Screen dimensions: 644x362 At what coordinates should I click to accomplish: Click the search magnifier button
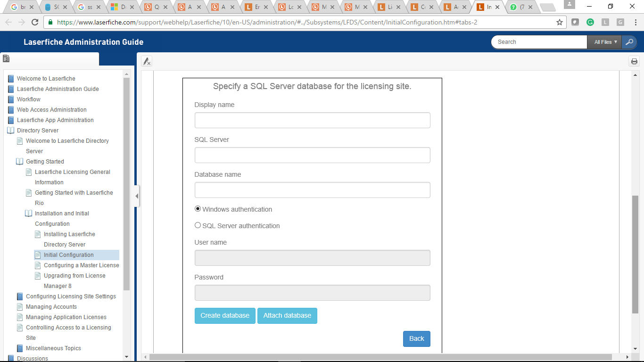tap(629, 42)
